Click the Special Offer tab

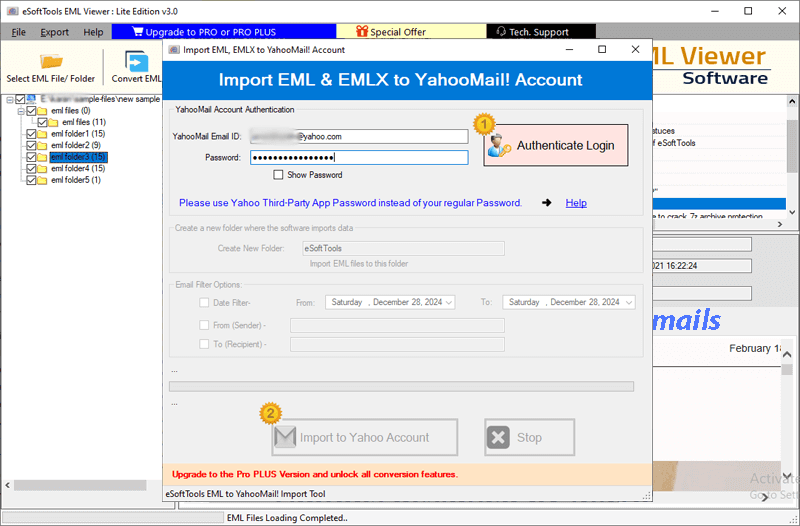pyautogui.click(x=411, y=32)
